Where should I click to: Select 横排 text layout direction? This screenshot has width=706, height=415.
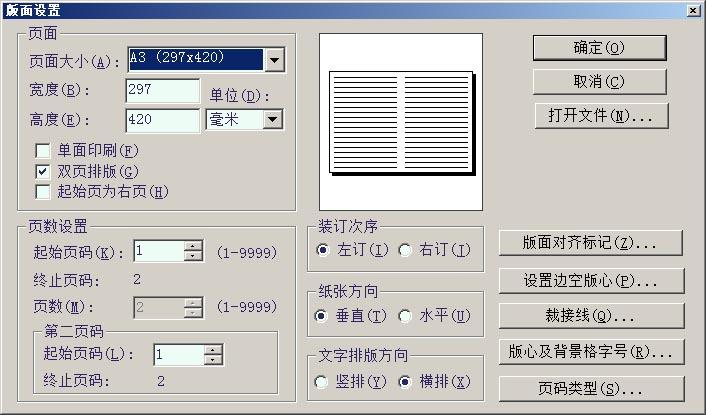[x=405, y=382]
